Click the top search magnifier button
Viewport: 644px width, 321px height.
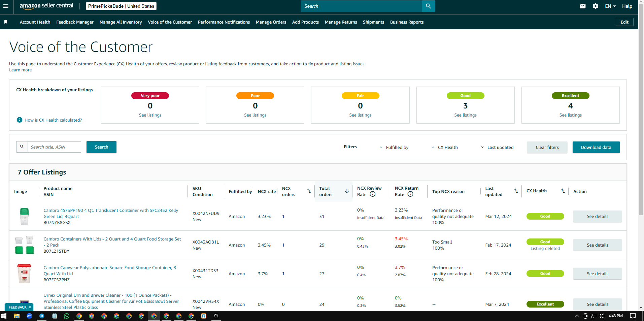(428, 6)
